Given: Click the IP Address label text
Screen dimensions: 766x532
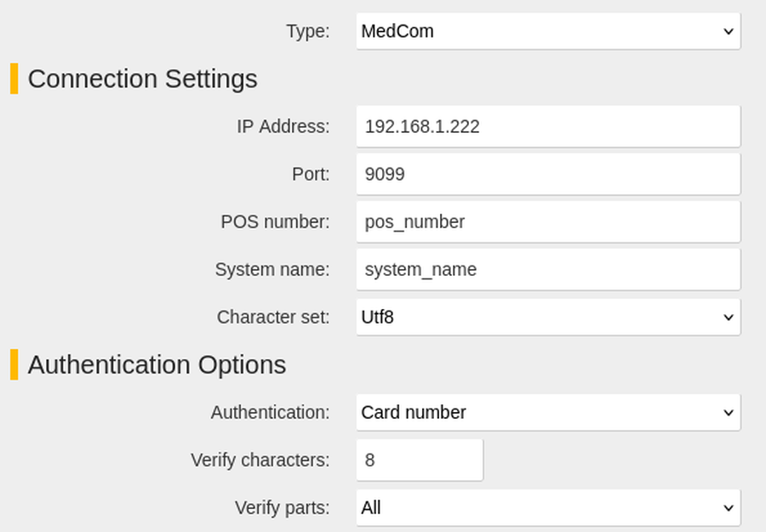Looking at the screenshot, I should click(283, 126).
